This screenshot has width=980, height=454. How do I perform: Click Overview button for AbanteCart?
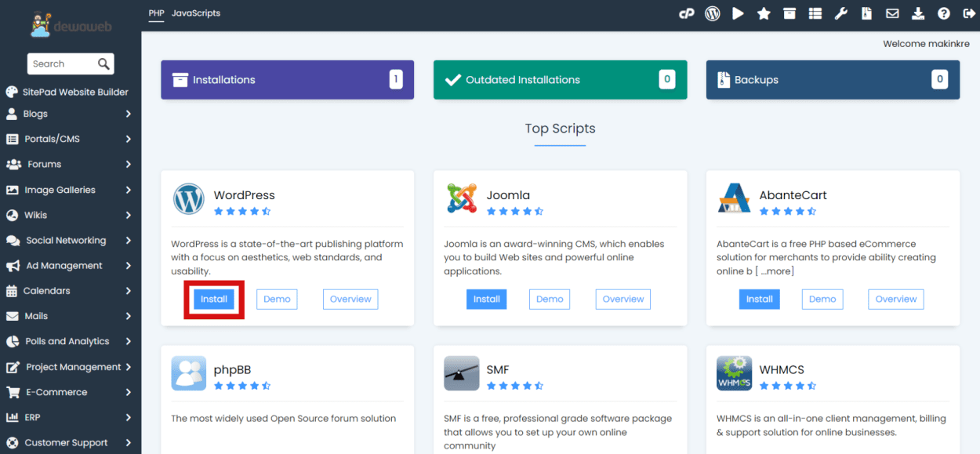(x=896, y=299)
